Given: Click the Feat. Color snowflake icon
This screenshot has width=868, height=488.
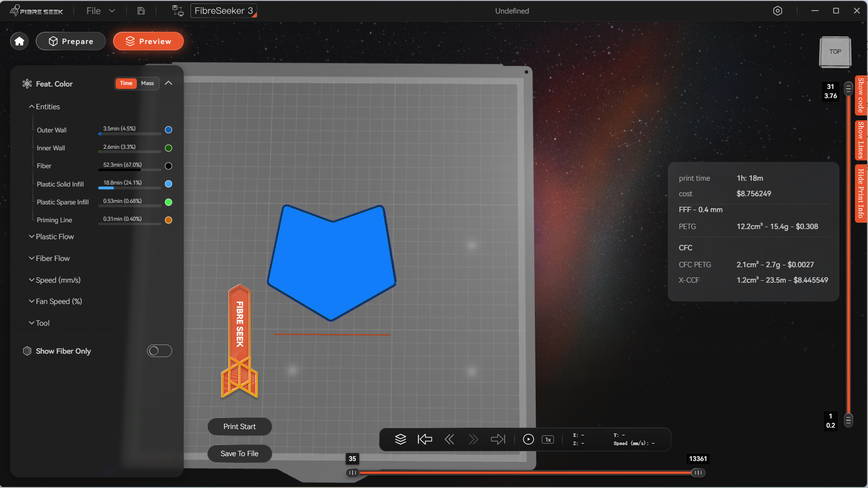Looking at the screenshot, I should 27,84.
